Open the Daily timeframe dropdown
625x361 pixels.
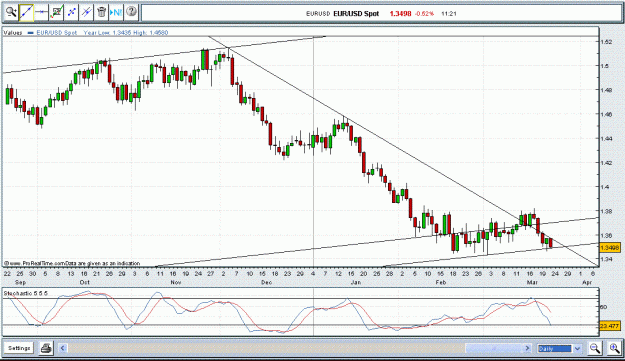point(559,349)
